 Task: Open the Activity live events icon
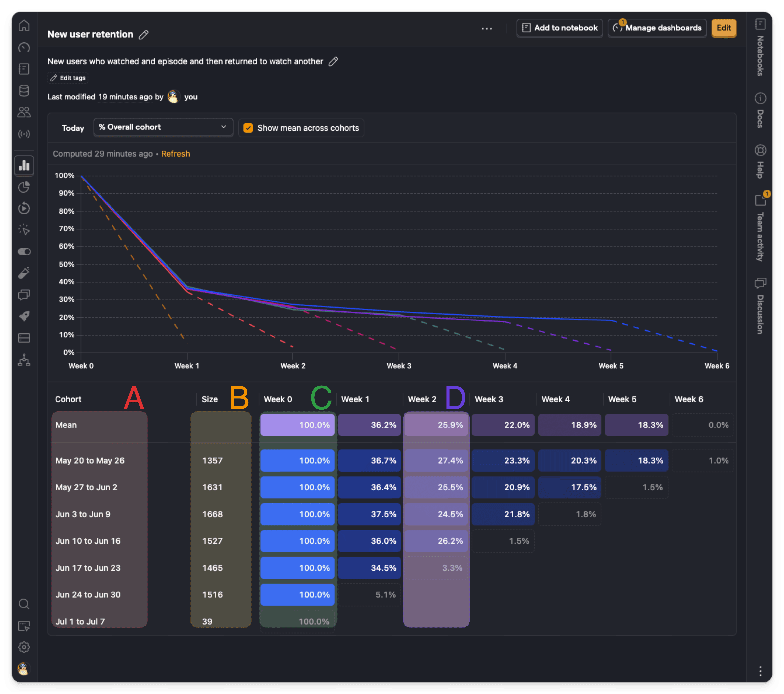tap(24, 134)
